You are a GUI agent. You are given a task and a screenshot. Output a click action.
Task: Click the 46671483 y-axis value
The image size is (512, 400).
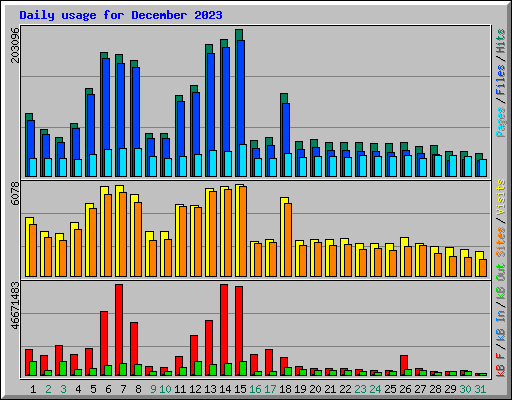tap(15, 306)
